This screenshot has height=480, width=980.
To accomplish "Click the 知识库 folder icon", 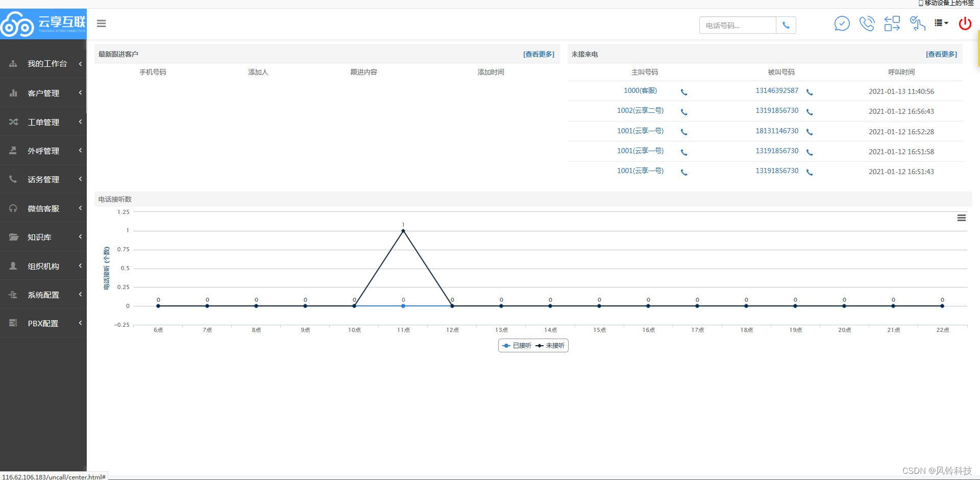I will point(13,237).
